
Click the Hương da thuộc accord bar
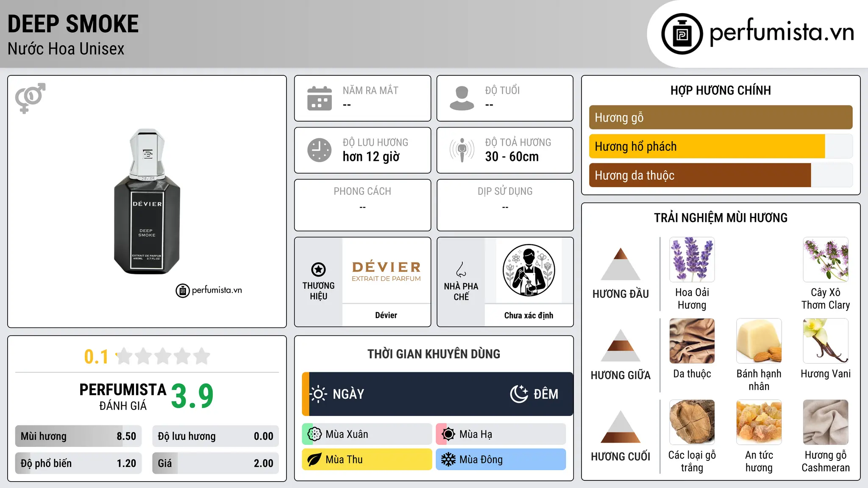(x=721, y=175)
